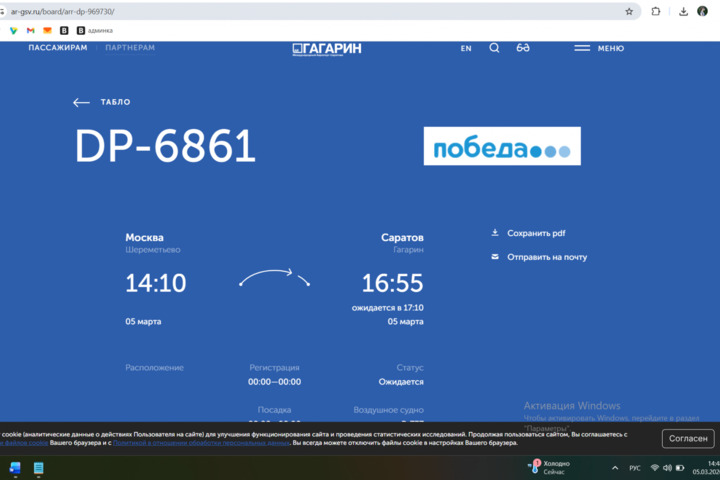Viewport: 720px width, 480px height.
Task: Expand the system tray hidden icons chevron
Action: point(614,468)
